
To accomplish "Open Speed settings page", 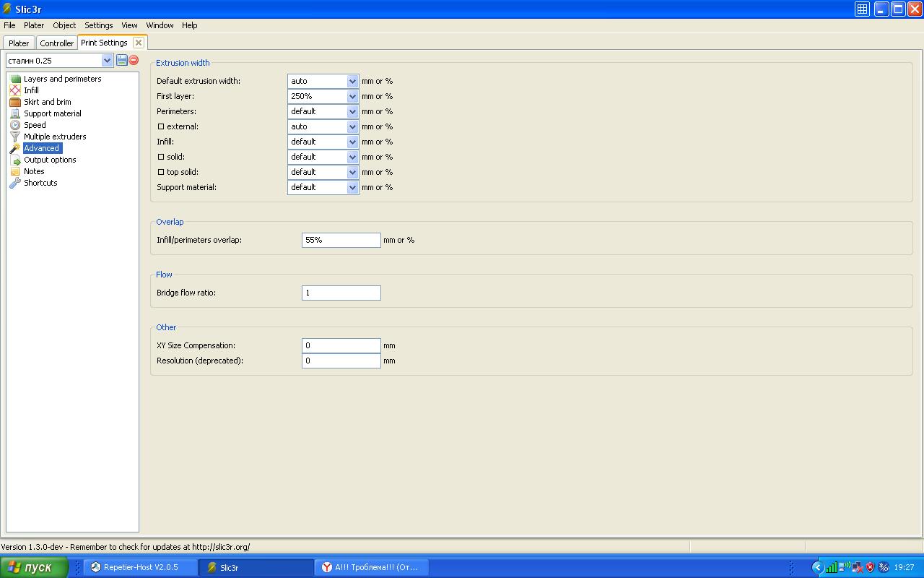I will (35, 125).
